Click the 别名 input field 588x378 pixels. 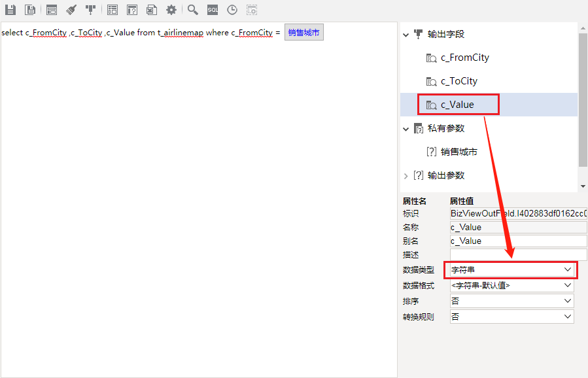coord(519,241)
